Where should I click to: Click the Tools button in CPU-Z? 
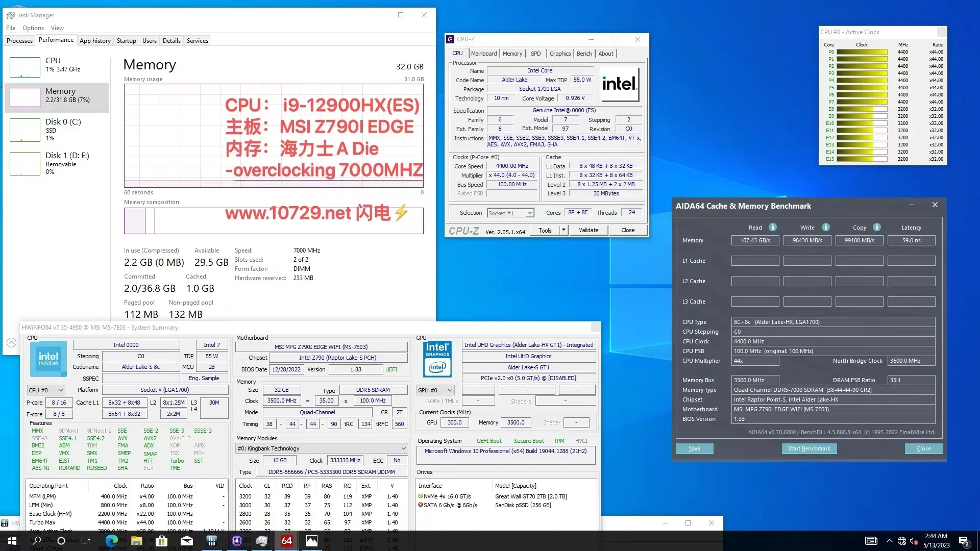coord(545,230)
